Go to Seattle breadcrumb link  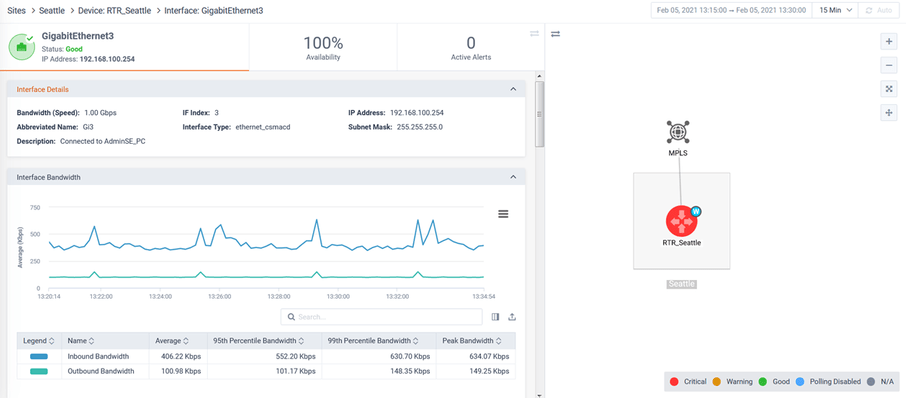pyautogui.click(x=52, y=10)
